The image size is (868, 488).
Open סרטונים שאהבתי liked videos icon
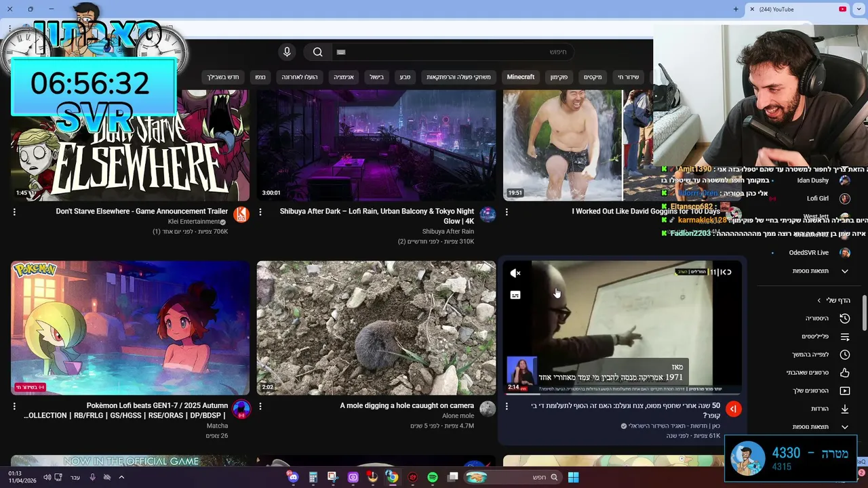(x=844, y=373)
